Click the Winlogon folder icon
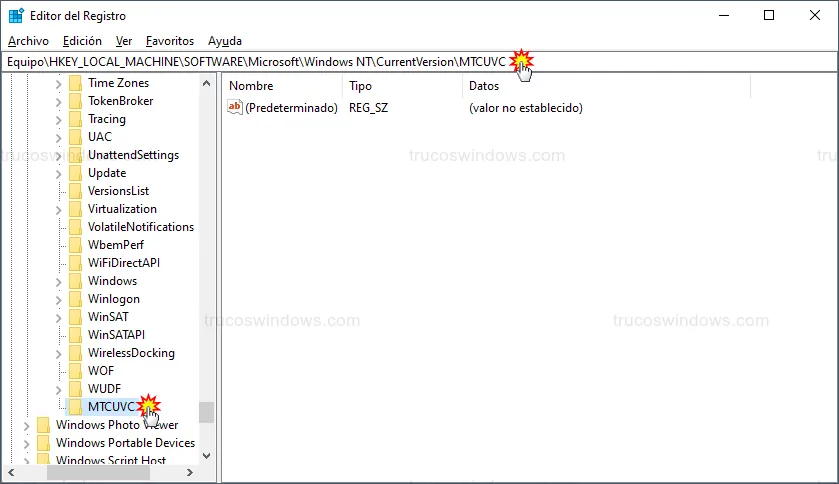The image size is (839, 484). coord(75,299)
